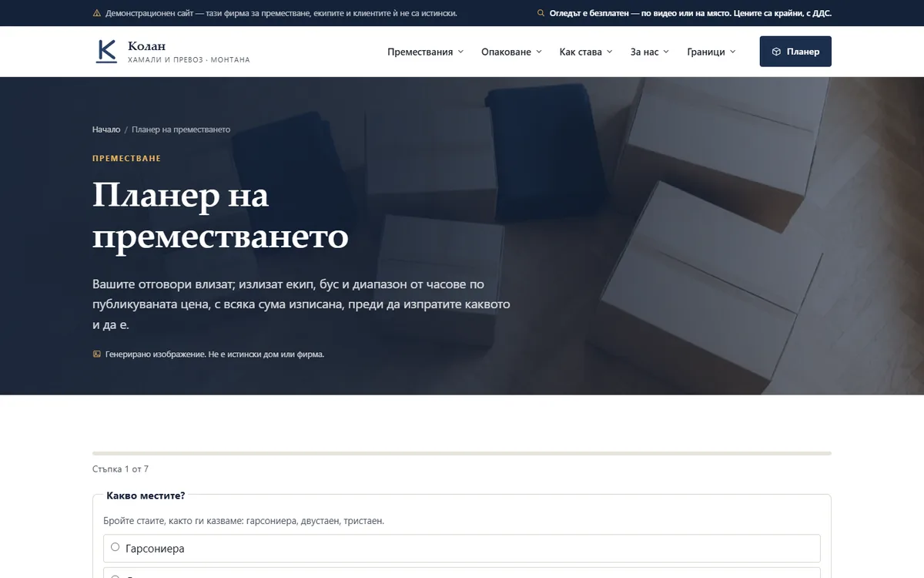
Task: Click the Хамали и превоз · Монтана tagline
Action: (x=189, y=60)
